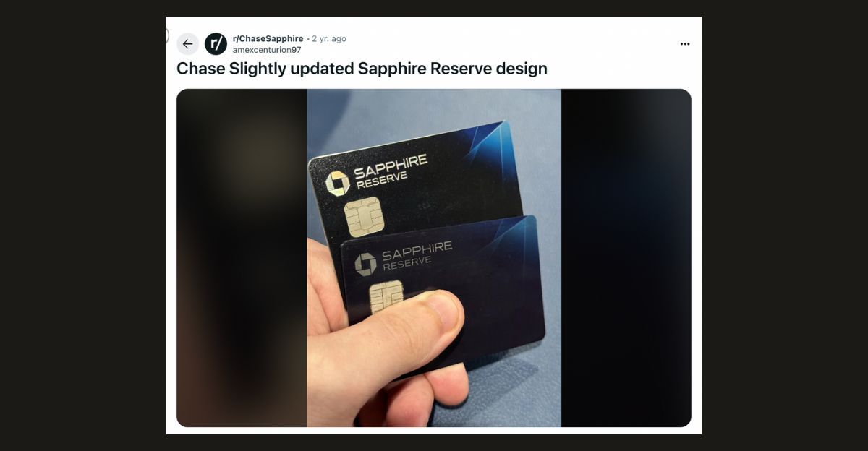This screenshot has height=451, width=868.
Task: Click the bright white SAPPHIRE RESERVE lettering
Action: 391,172
